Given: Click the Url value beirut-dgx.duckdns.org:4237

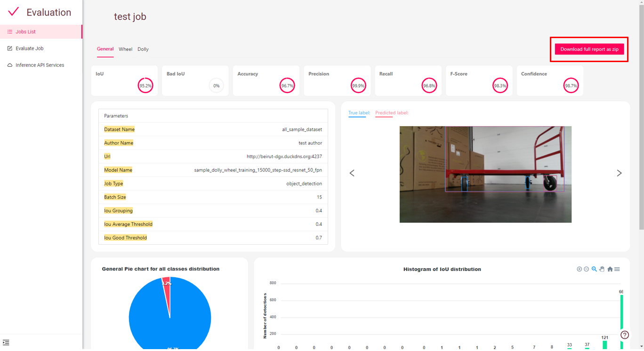Looking at the screenshot, I should tap(284, 156).
